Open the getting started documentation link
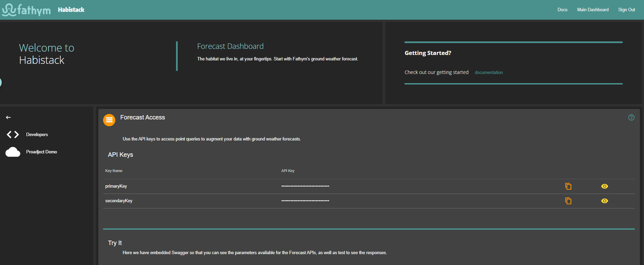The width and height of the screenshot is (644, 265). [x=489, y=73]
